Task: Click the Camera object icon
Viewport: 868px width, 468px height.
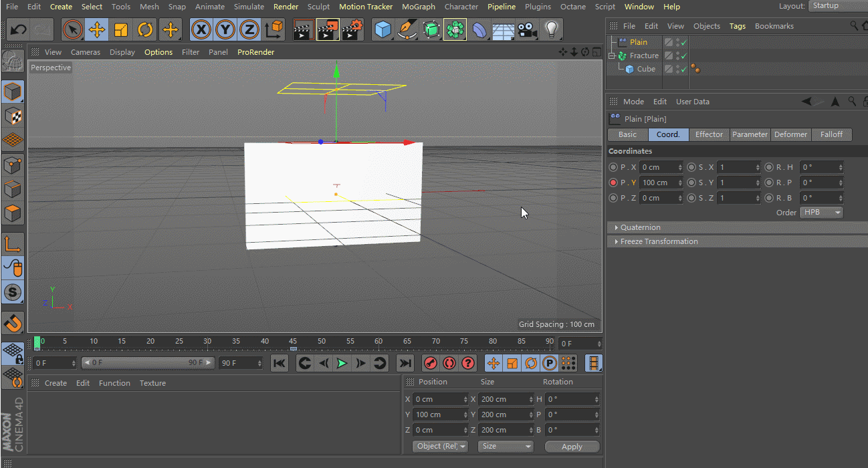Action: [528, 30]
